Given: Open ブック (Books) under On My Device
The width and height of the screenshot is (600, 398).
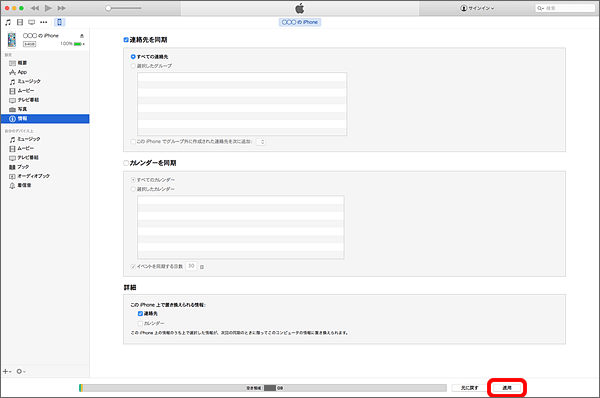Looking at the screenshot, I should [19, 167].
